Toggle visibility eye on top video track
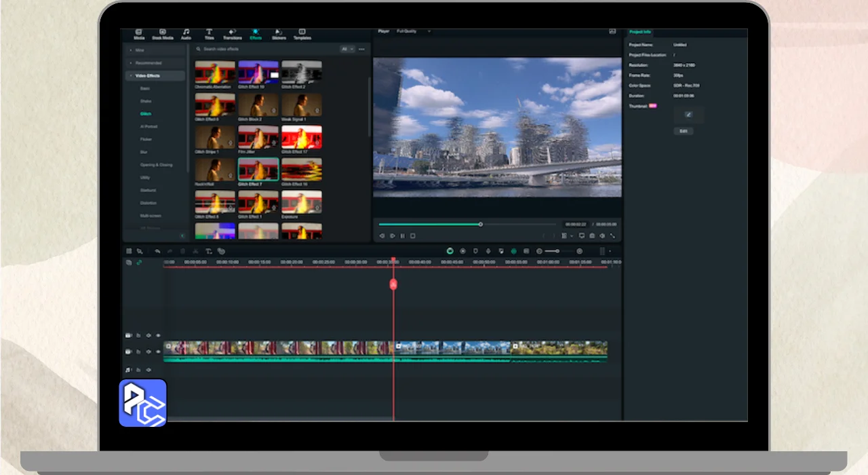This screenshot has width=868, height=475. 158,335
